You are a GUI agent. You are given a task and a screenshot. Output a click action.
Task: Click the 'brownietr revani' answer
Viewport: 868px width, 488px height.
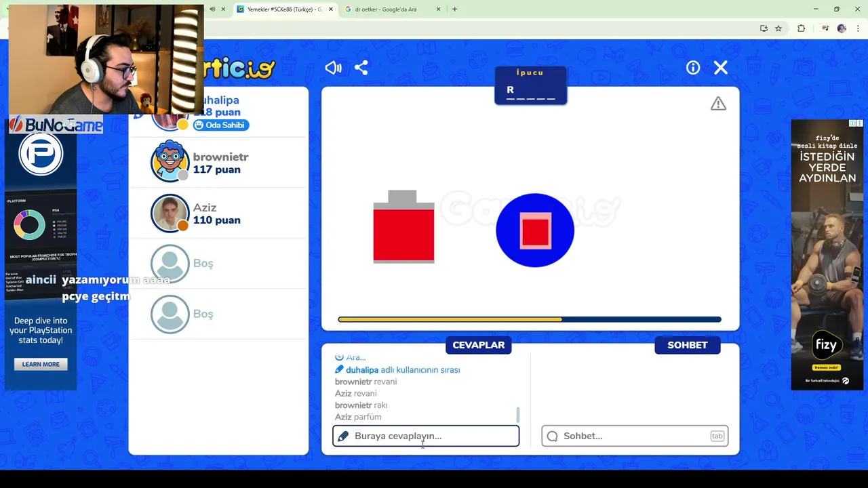[x=366, y=382]
